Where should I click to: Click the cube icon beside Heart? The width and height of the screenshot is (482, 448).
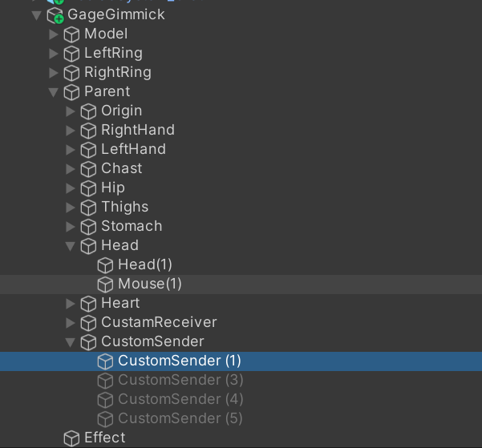[x=88, y=304]
